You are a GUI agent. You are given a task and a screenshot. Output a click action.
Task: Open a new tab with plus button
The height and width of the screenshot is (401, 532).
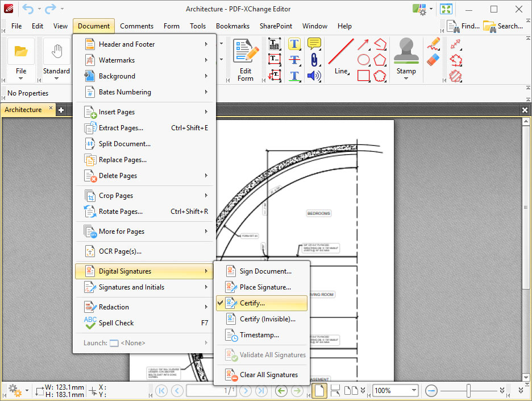[61, 110]
